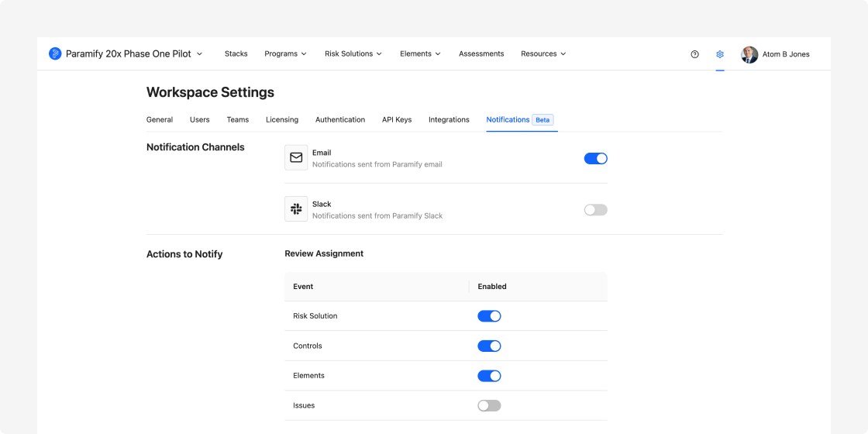The image size is (868, 434).
Task: Click the Event column header
Action: tap(303, 287)
